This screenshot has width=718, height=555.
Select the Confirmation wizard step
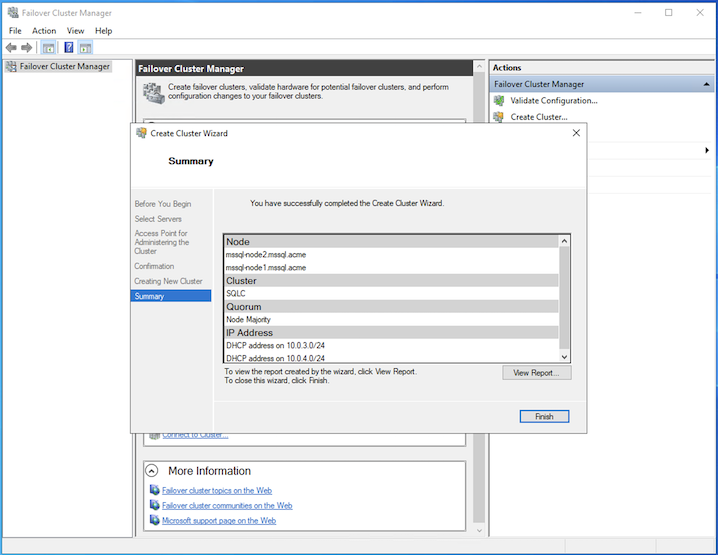click(154, 266)
